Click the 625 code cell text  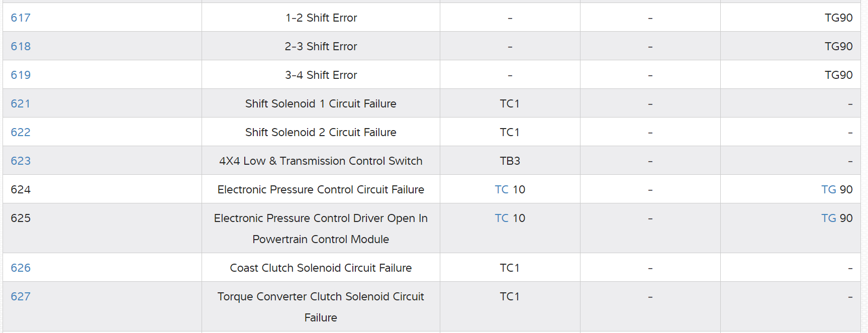point(21,218)
